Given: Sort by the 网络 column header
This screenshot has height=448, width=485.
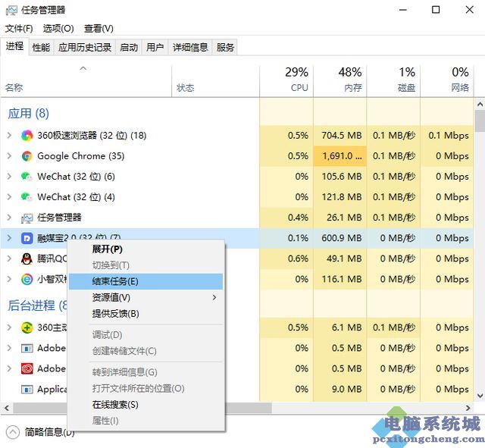Looking at the screenshot, I should 447,81.
